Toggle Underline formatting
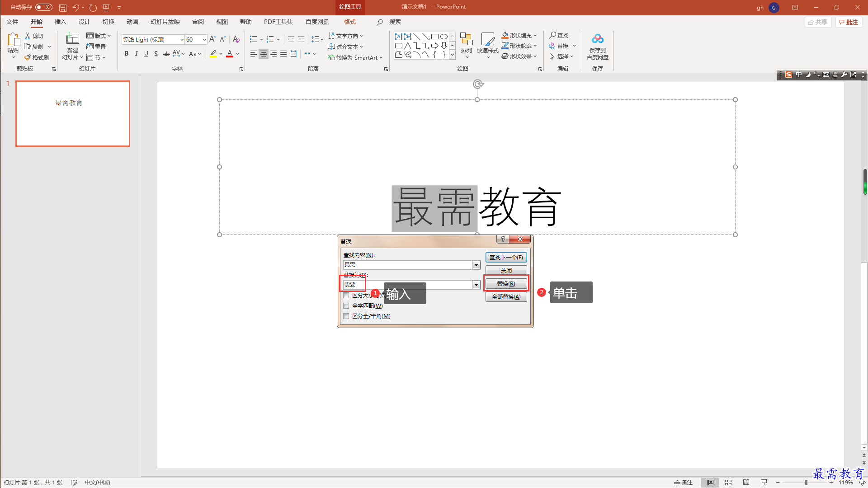The height and width of the screenshot is (488, 868). (146, 54)
